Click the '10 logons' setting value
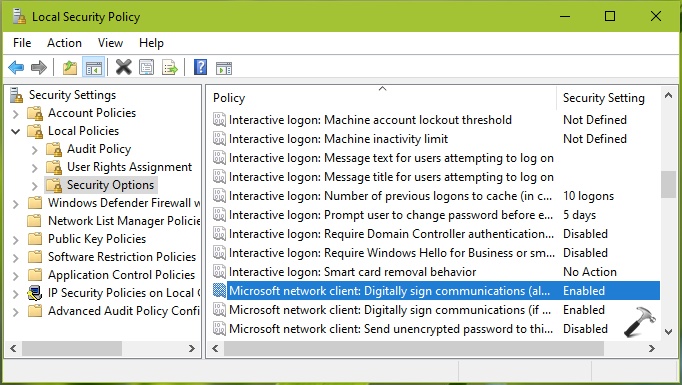 point(588,196)
